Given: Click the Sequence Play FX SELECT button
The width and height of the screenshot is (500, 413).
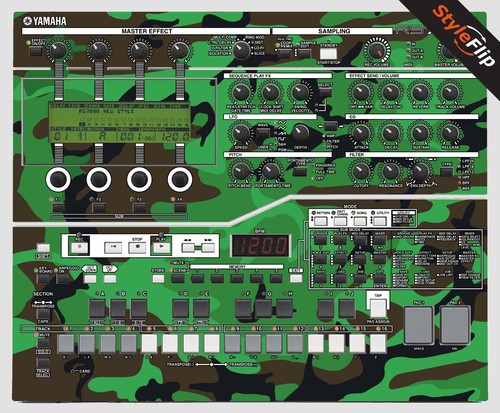Looking at the screenshot, I should click(325, 92).
